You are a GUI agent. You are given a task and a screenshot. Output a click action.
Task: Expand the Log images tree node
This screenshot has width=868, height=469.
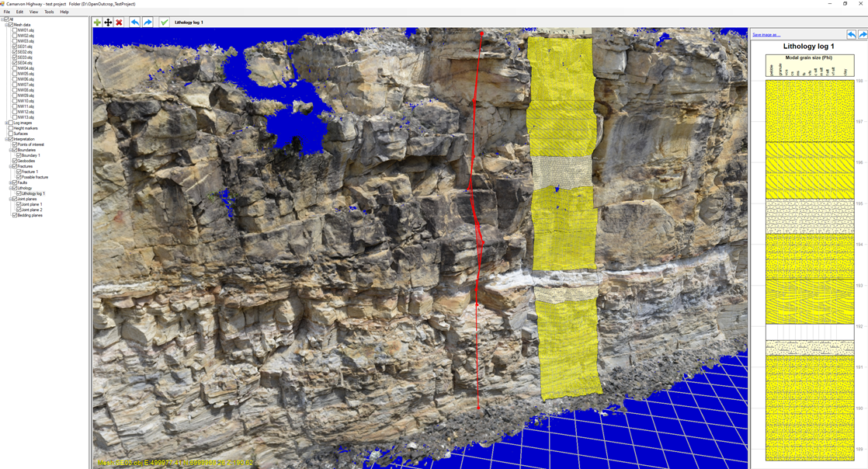pos(6,123)
